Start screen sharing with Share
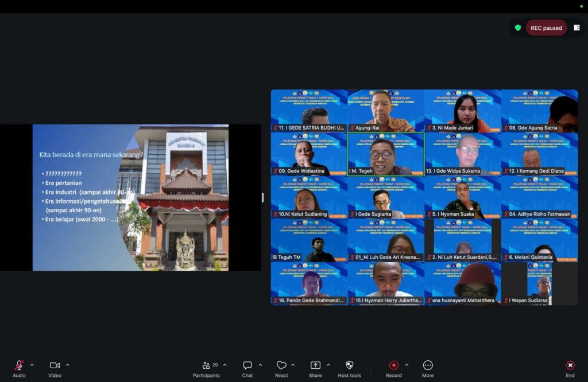Image resolution: width=588 pixels, height=382 pixels. point(315,368)
